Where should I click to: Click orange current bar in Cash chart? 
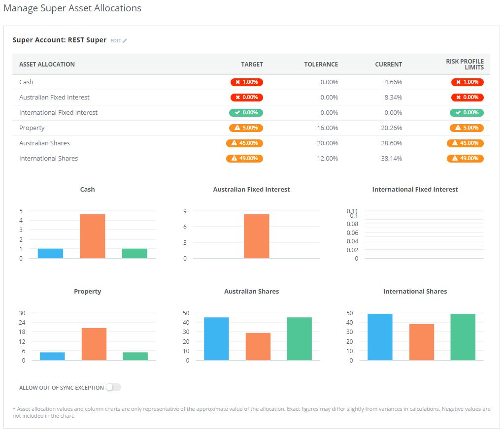93,236
